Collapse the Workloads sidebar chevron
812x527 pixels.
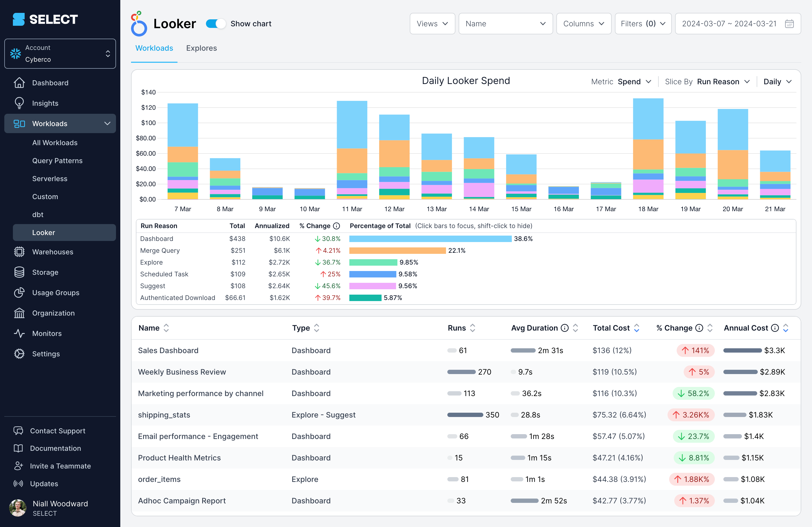click(107, 123)
